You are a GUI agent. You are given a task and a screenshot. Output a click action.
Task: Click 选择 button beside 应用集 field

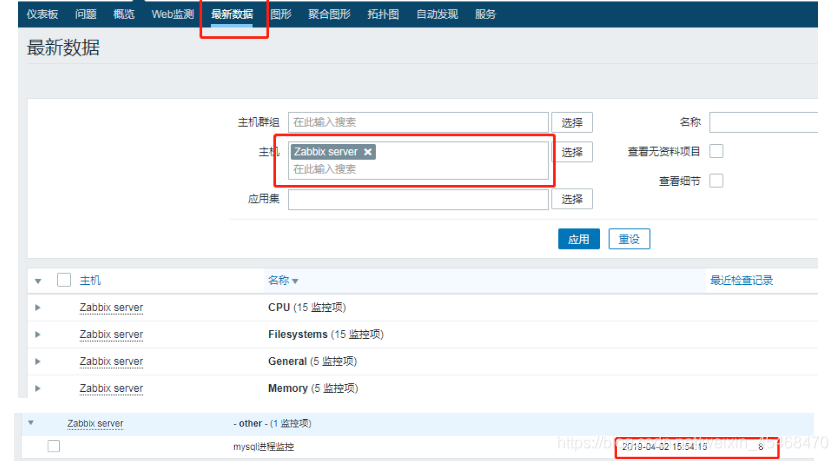tap(572, 199)
